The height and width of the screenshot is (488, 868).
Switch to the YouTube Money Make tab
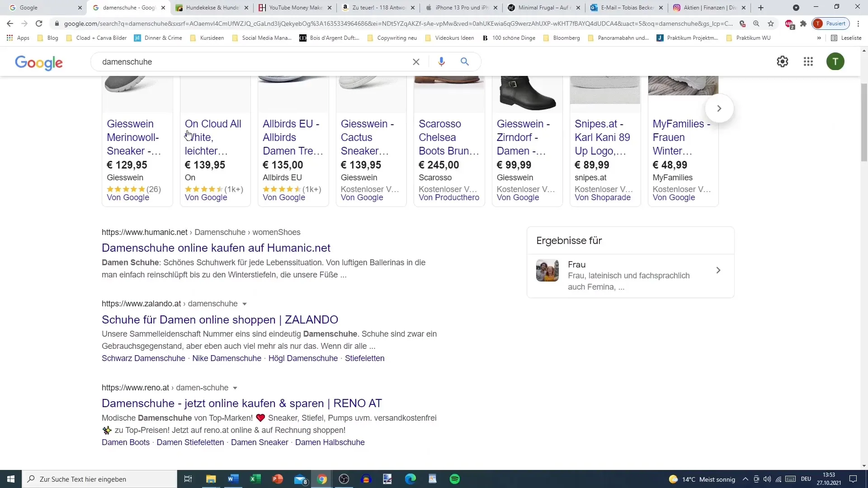click(x=295, y=8)
